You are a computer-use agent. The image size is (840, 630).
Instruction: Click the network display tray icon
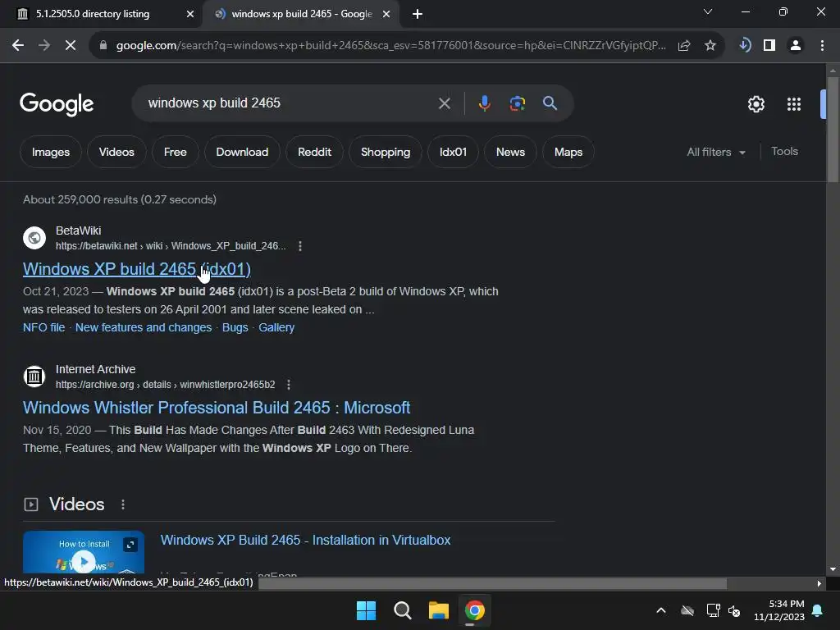click(x=713, y=610)
